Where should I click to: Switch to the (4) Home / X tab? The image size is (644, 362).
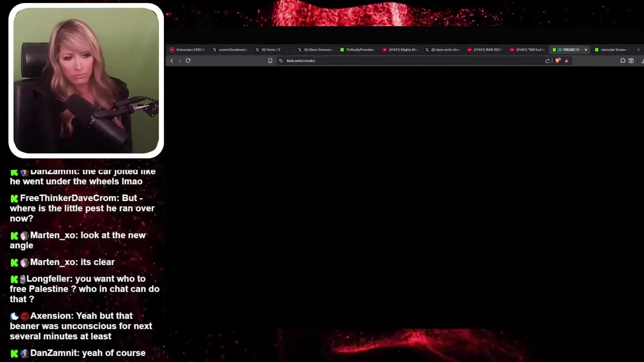273,50
